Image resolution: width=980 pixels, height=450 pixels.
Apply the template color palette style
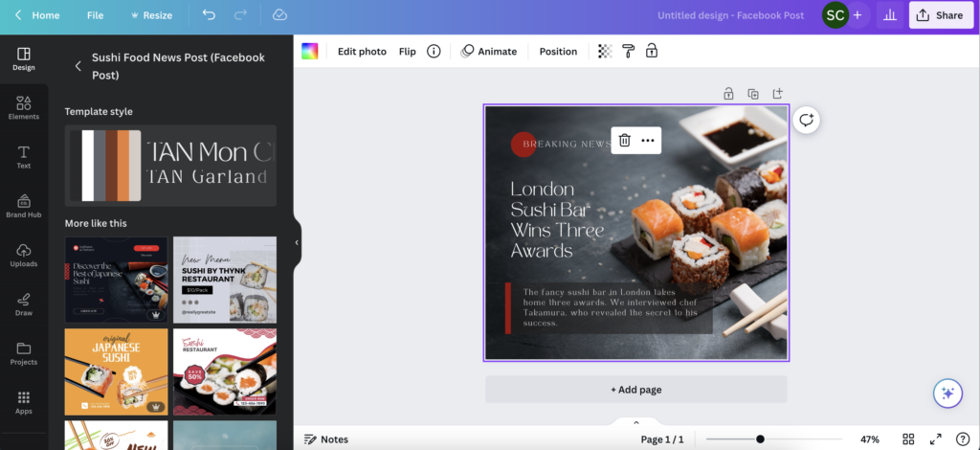coord(105,166)
